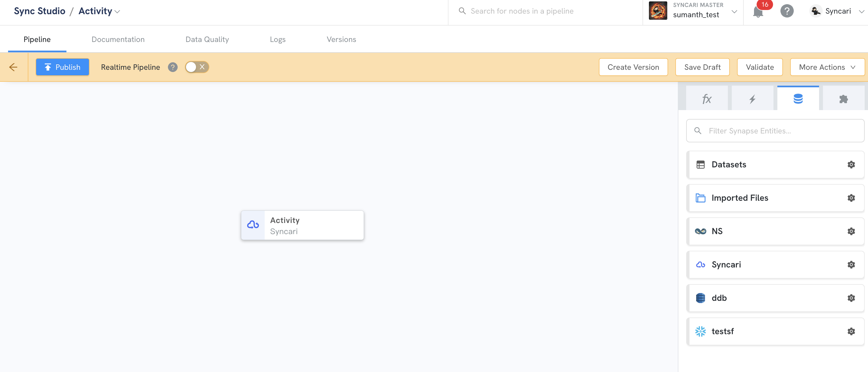Click the 'Realtime Pipeline' label text
Viewport: 868px width, 372px height.
pyautogui.click(x=130, y=67)
